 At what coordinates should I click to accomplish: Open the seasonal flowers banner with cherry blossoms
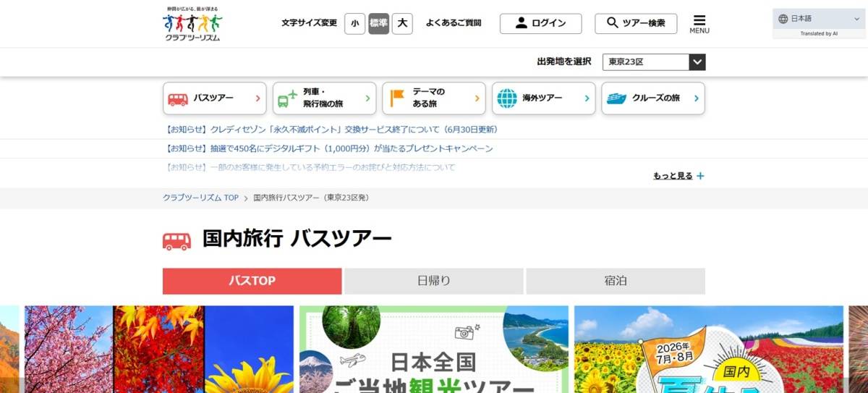159,349
